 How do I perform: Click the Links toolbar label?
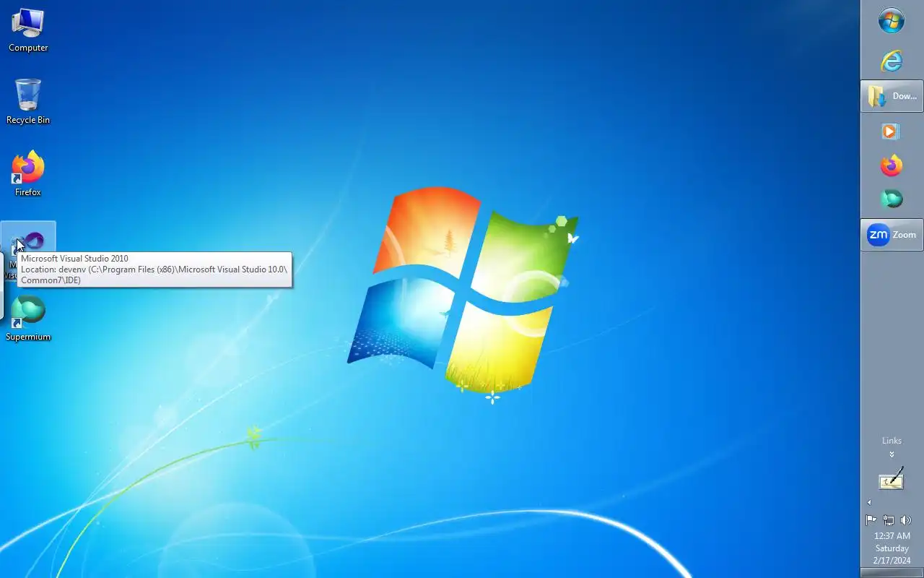point(892,441)
